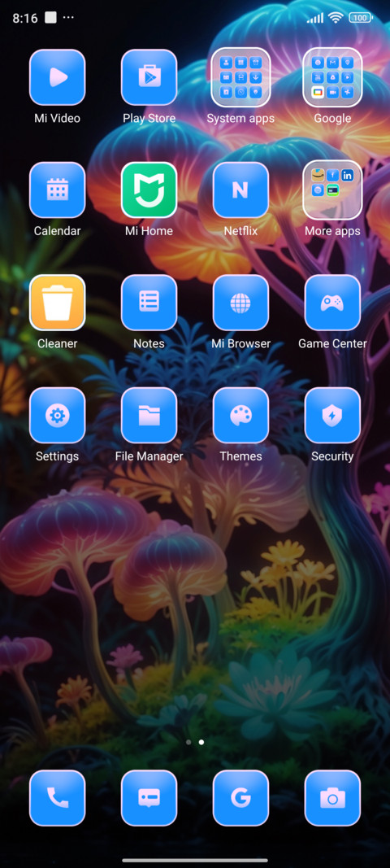Open the Camera app in the dock
The height and width of the screenshot is (868, 390).
332,798
